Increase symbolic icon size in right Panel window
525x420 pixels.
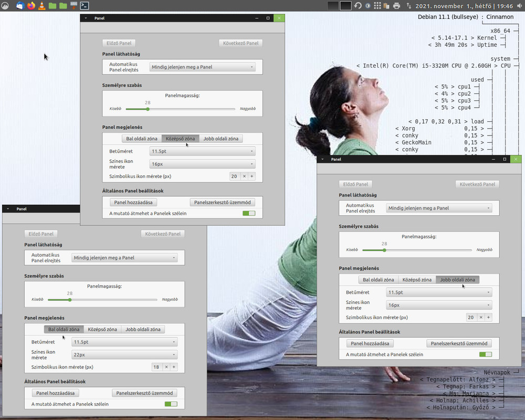pyautogui.click(x=488, y=317)
